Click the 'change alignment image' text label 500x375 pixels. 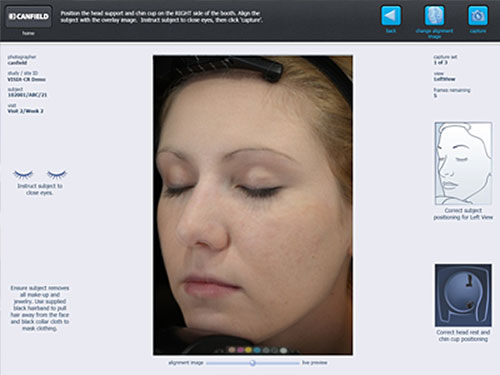[434, 33]
